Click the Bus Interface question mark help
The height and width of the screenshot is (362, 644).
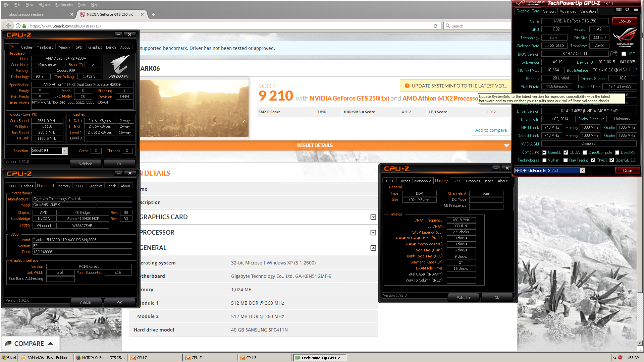point(636,70)
